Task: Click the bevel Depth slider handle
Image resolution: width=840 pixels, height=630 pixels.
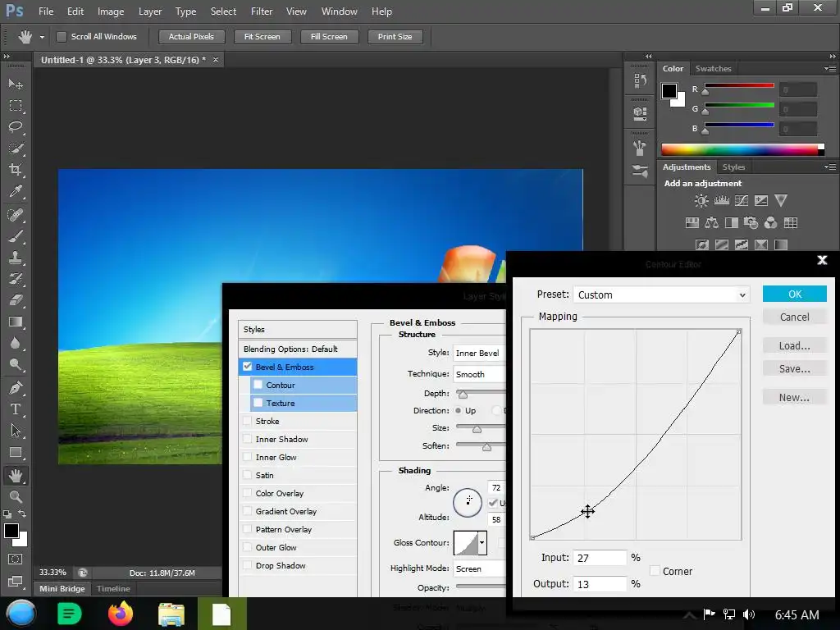Action: point(463,395)
